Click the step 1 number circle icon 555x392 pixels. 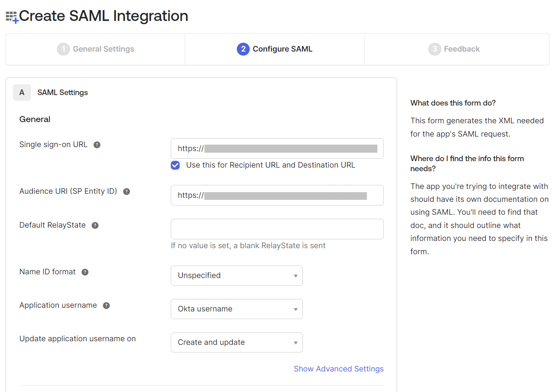tap(63, 49)
